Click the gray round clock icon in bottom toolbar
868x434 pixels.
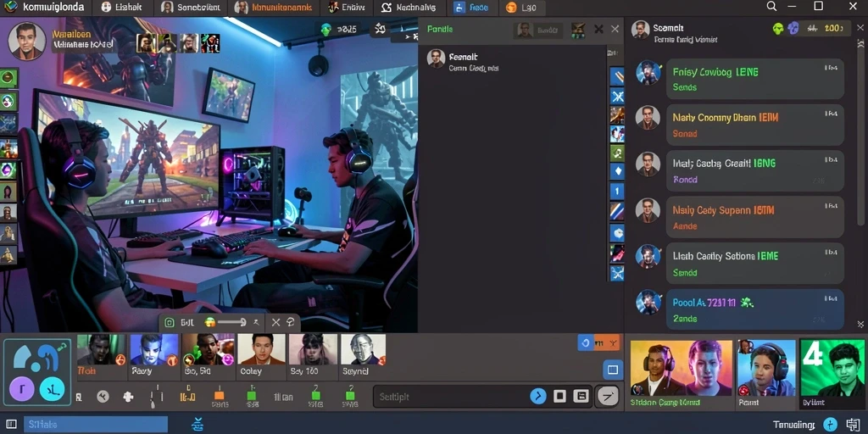point(103,397)
